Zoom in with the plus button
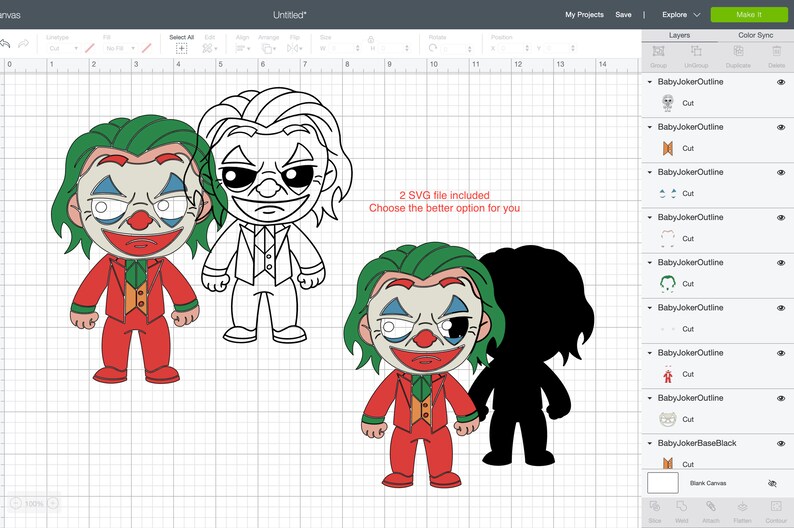Viewport: 794px width, 528px height. 53,503
